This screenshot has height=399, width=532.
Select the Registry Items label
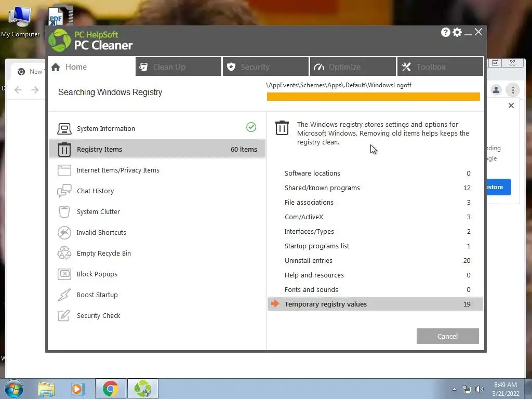pyautogui.click(x=99, y=149)
